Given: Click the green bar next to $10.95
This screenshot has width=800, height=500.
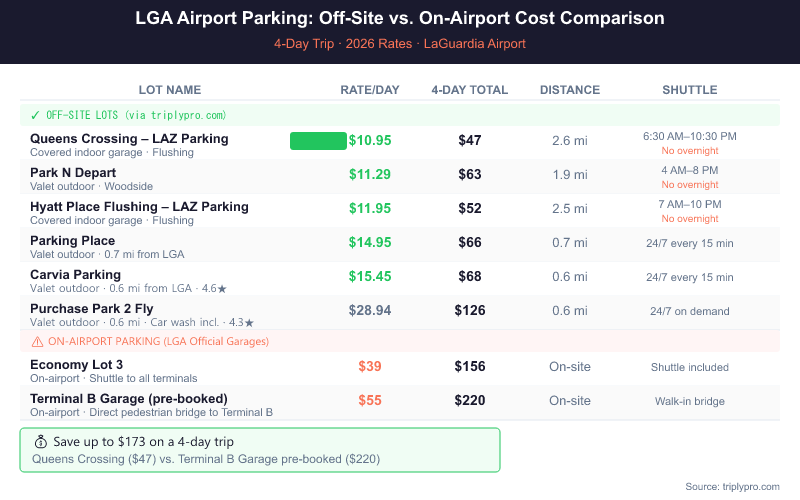Looking at the screenshot, I should coord(318,140).
